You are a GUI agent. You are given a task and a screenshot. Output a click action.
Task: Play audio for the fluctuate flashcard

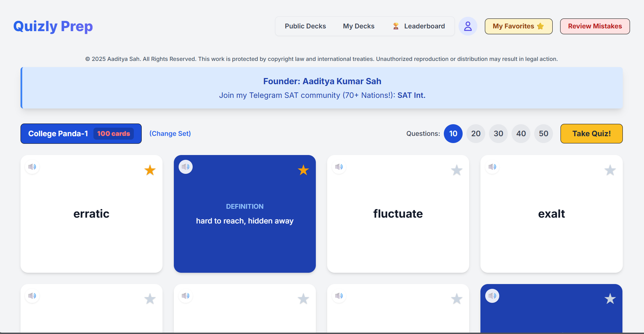click(339, 167)
